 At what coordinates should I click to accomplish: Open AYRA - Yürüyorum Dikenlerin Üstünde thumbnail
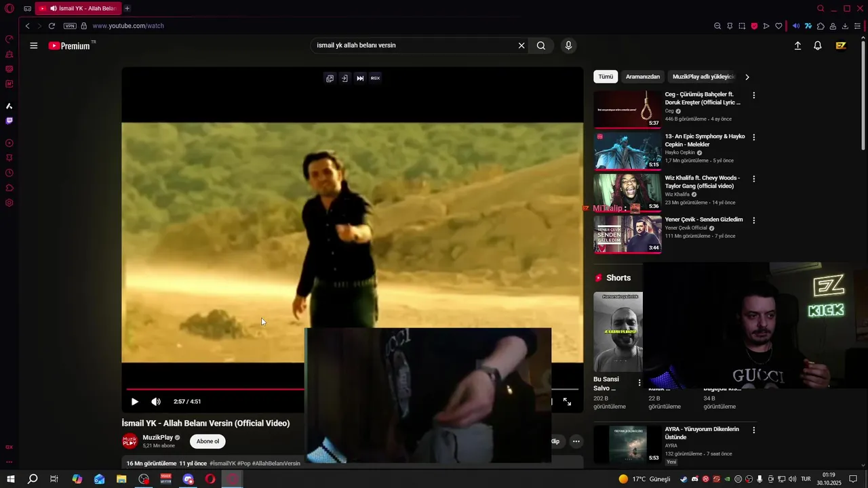coord(627,444)
